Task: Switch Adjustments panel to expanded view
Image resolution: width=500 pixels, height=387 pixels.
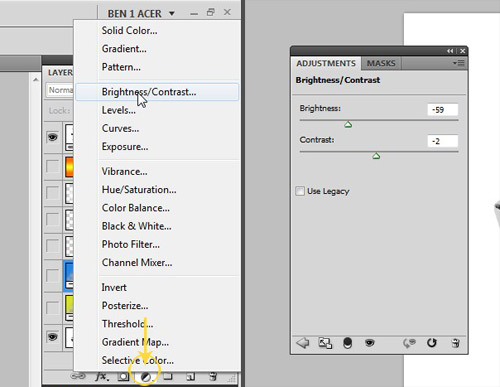Action: [x=325, y=343]
